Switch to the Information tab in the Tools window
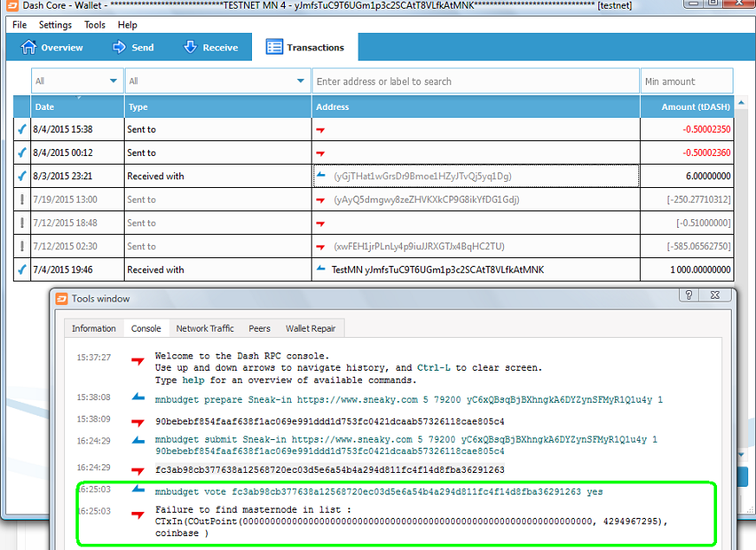 [94, 328]
